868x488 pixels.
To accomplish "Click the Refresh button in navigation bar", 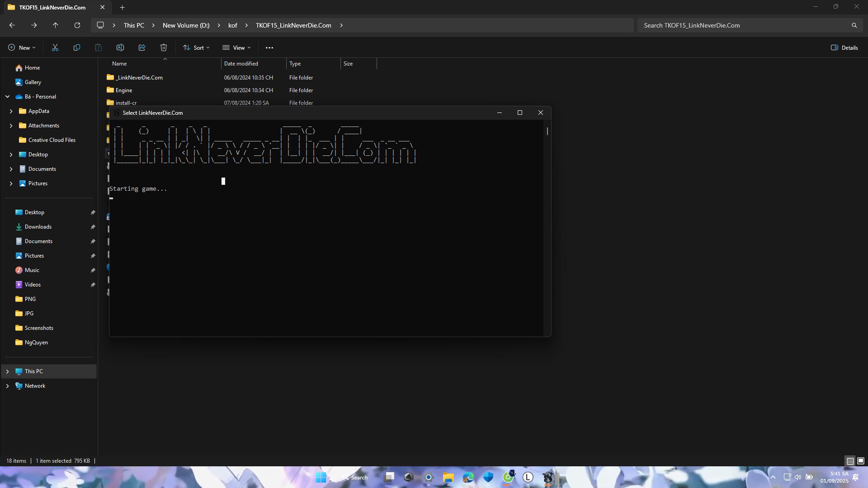I will point(77,25).
